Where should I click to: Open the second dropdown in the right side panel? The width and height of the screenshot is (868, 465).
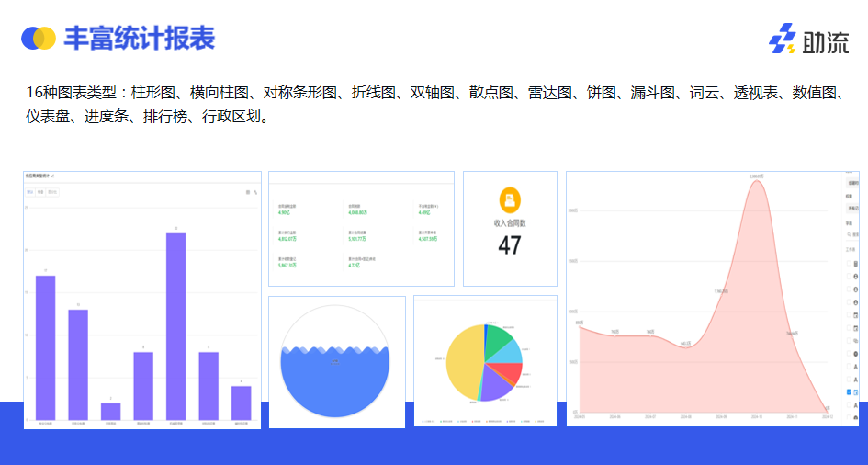point(853,209)
